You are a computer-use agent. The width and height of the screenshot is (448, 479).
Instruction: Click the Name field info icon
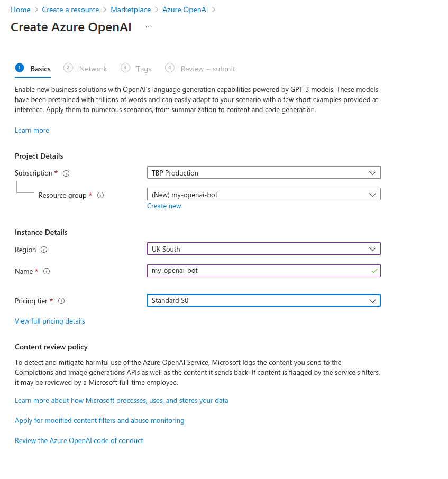pyautogui.click(x=47, y=271)
